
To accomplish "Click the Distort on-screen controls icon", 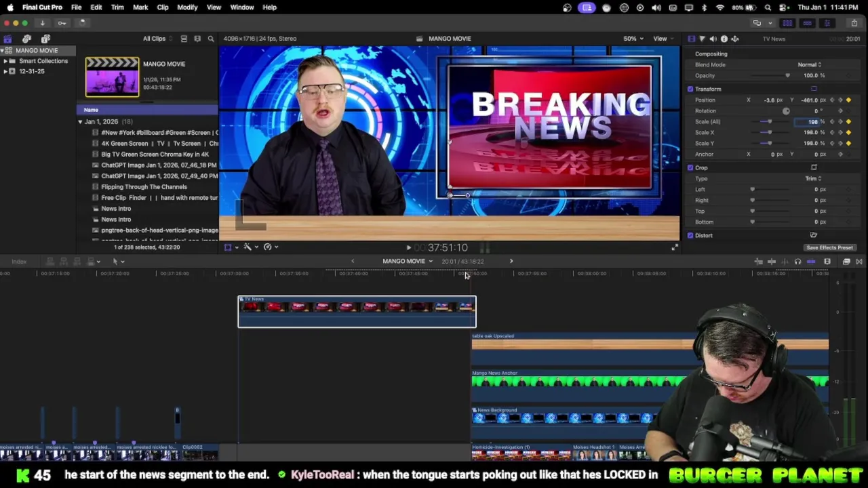I will [814, 235].
